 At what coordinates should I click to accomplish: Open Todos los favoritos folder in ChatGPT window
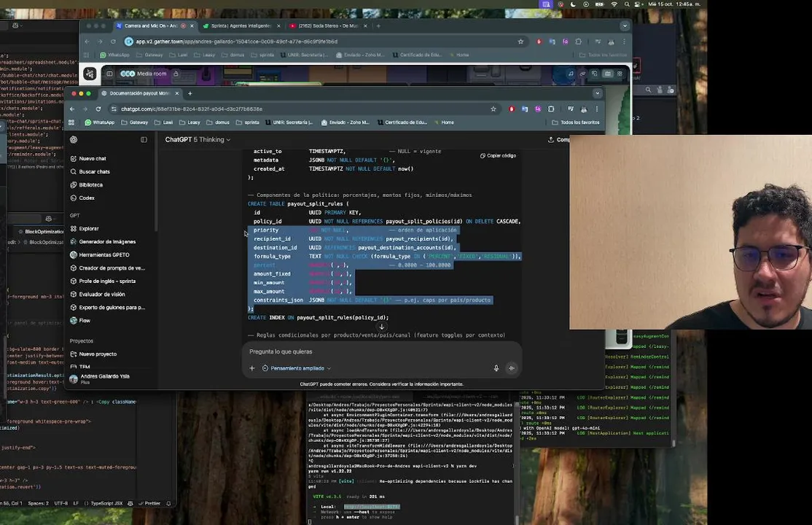(575, 122)
